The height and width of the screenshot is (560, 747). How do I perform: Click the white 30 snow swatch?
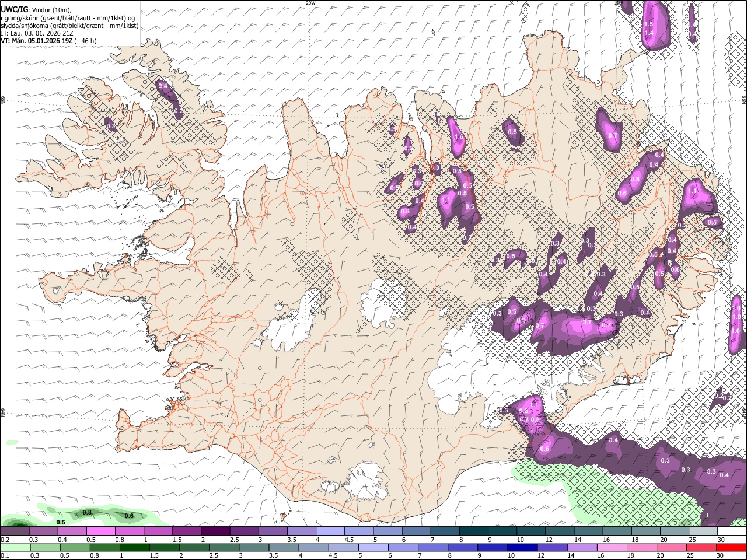point(732,531)
